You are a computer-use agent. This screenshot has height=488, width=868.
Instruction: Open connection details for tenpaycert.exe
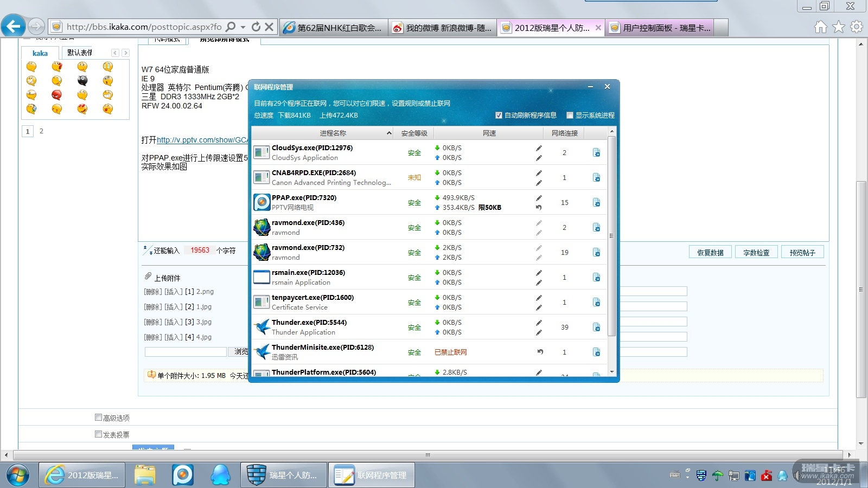coord(596,303)
